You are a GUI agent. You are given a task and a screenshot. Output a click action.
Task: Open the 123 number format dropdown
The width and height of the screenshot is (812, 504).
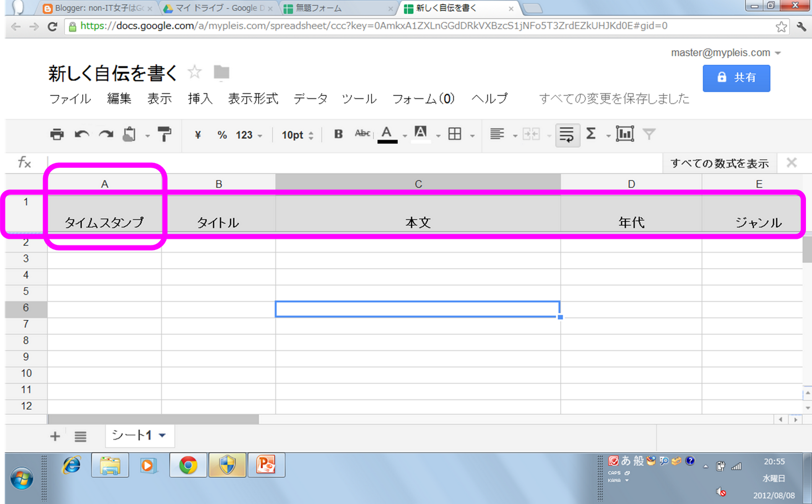pyautogui.click(x=249, y=135)
